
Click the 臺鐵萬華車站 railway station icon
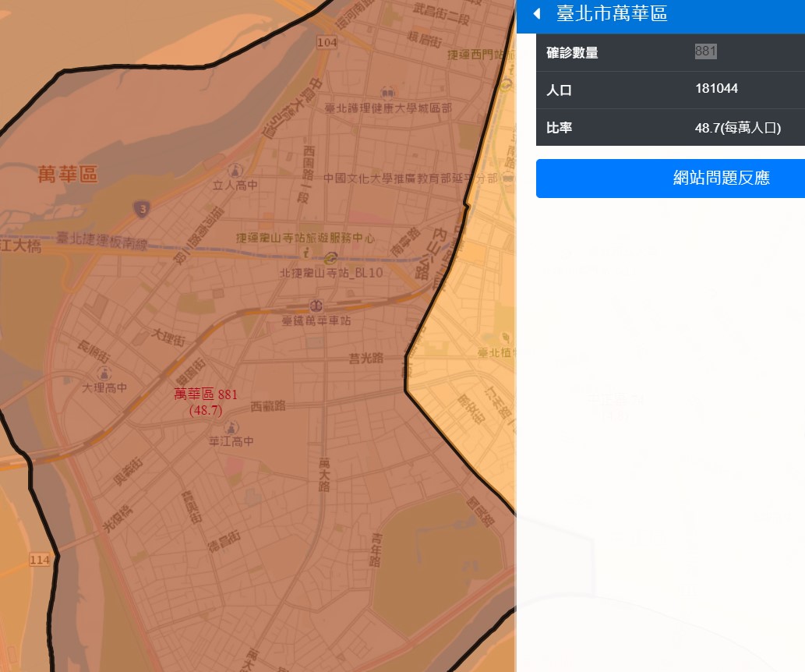316,306
